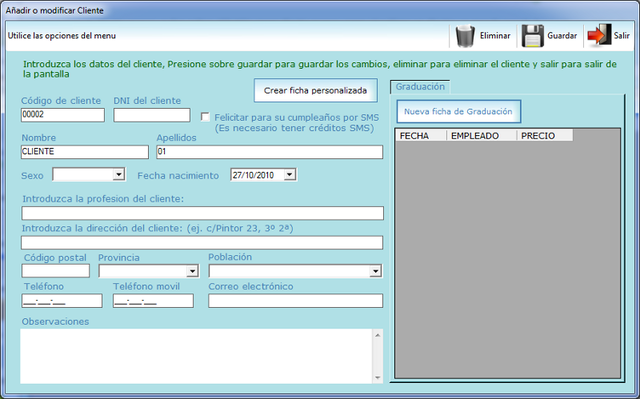Viewport: 640px width, 399px height.
Task: Click the Eliminar text label
Action: click(x=495, y=36)
